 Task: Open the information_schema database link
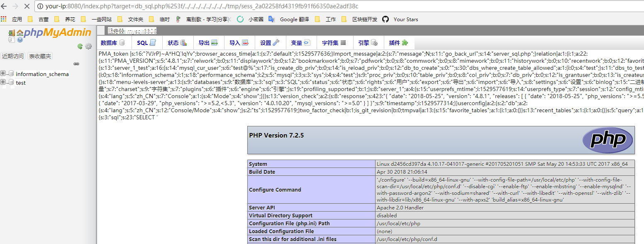(x=42, y=74)
